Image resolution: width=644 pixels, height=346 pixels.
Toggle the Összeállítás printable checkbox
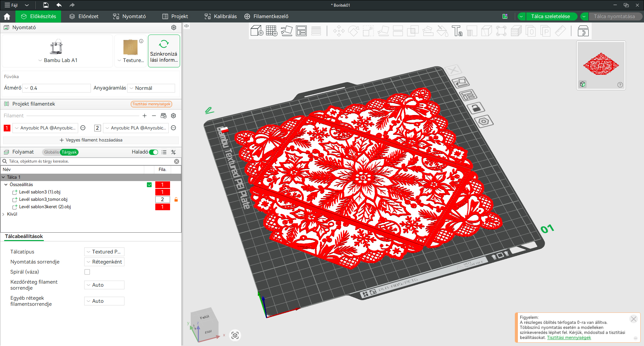[x=149, y=185]
